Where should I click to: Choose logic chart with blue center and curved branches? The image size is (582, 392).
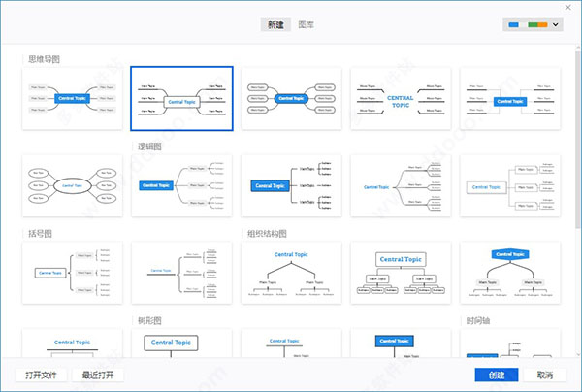pyautogui.click(x=182, y=185)
